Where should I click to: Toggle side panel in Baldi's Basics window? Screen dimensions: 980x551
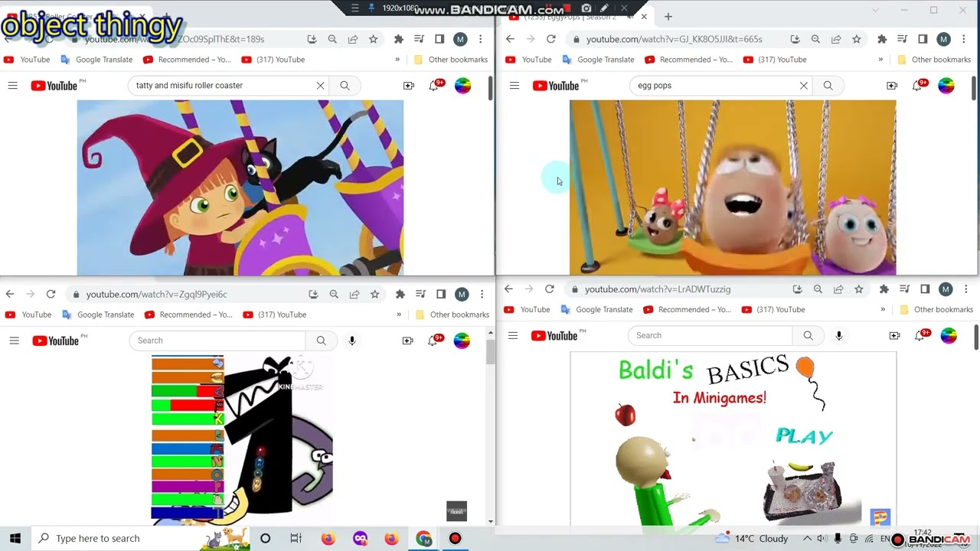(925, 289)
